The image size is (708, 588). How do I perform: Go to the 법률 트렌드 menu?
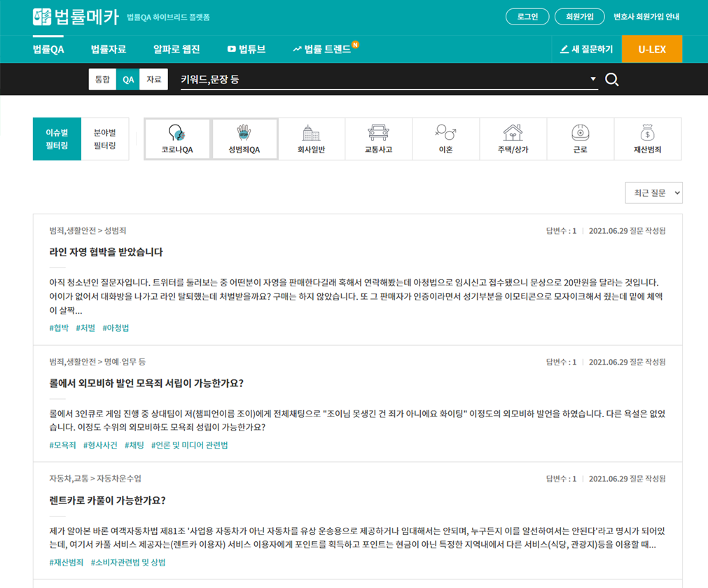322,49
